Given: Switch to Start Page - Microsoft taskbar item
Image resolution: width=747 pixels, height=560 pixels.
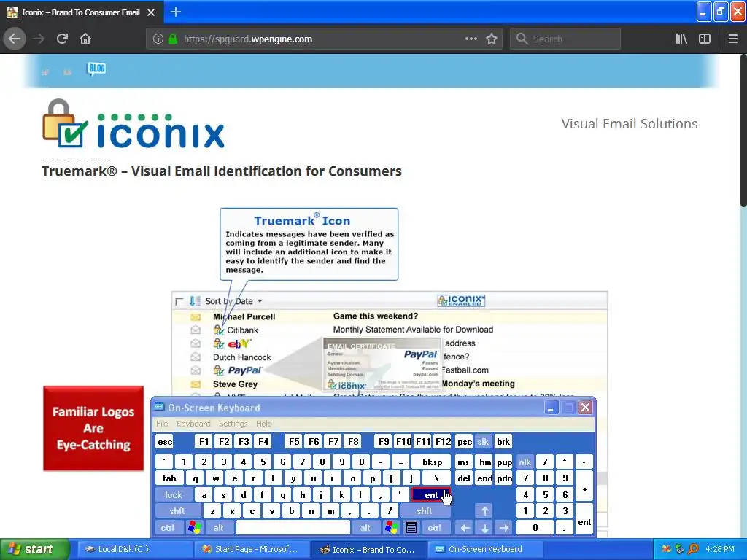Looking at the screenshot, I should pyautogui.click(x=252, y=549).
